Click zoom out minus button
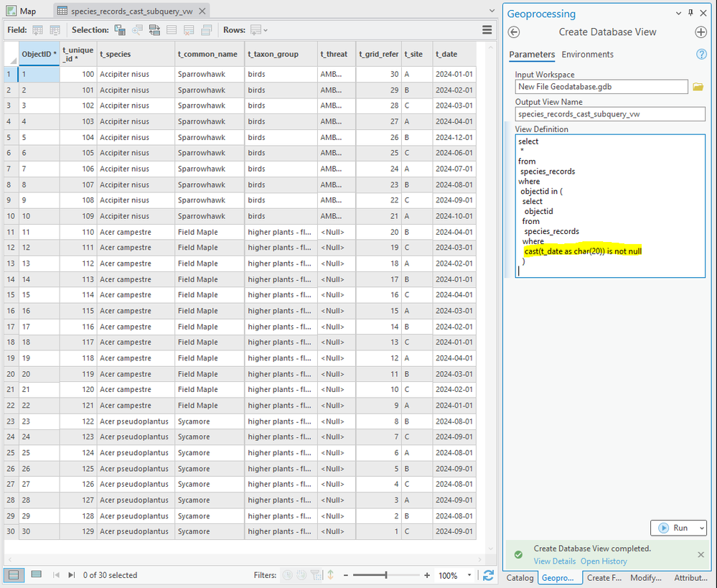 (346, 575)
